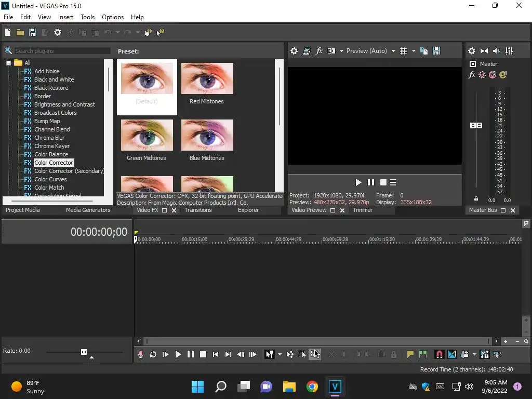
Task: Select the Envelope Edit tool
Action: click(x=290, y=354)
